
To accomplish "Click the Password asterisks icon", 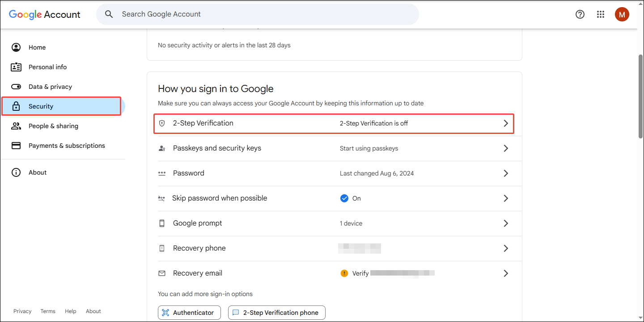I will [162, 173].
